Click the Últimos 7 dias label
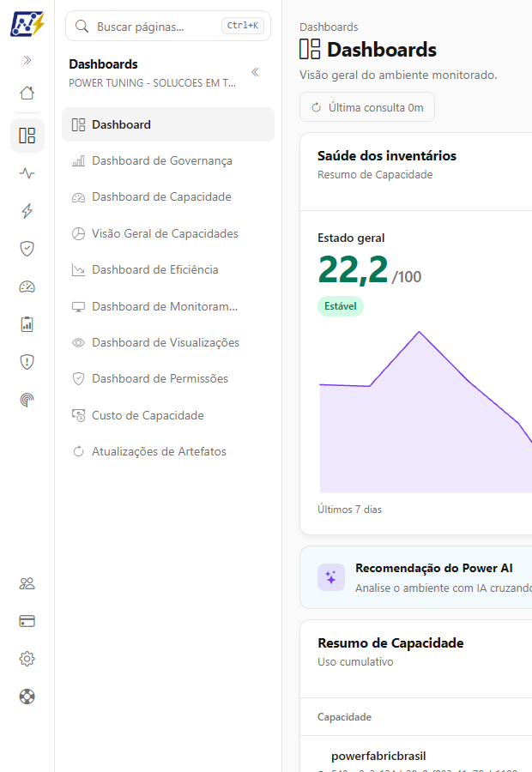The width and height of the screenshot is (532, 772). click(x=350, y=509)
